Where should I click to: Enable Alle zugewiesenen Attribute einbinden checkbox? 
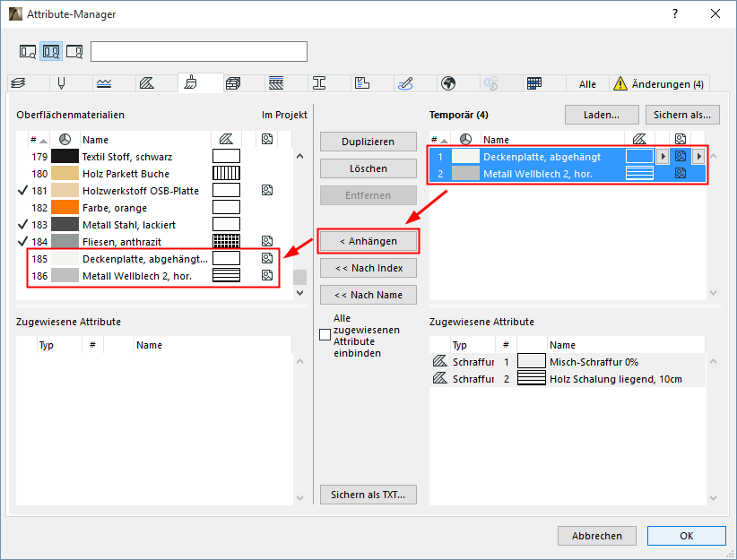click(x=325, y=334)
